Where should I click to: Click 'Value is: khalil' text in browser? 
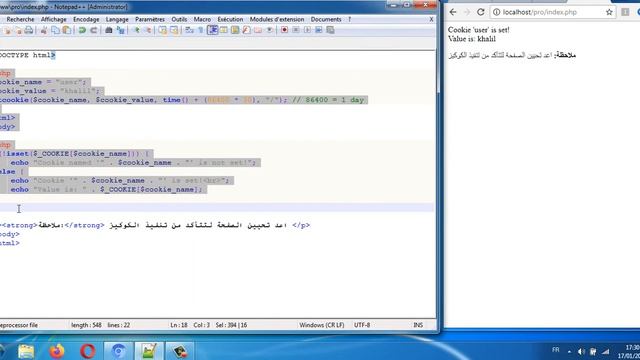pyautogui.click(x=472, y=39)
